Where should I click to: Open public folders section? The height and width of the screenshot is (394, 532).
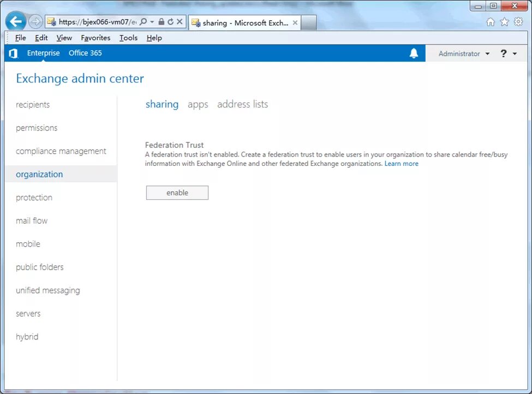(40, 267)
